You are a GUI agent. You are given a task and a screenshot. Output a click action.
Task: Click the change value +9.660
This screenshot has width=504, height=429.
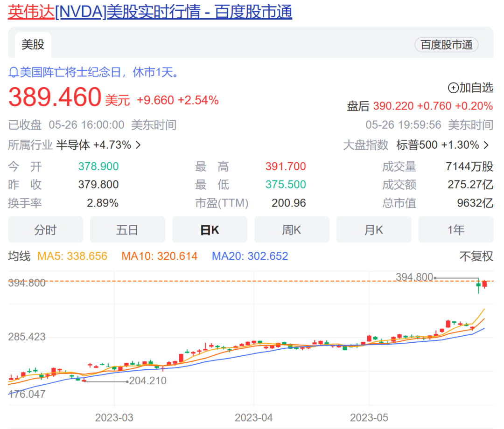[155, 101]
